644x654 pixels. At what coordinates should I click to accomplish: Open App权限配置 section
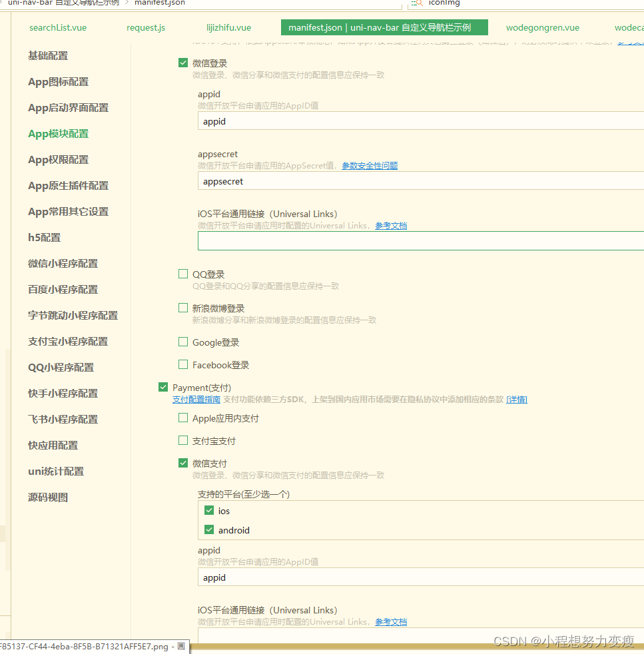pos(59,160)
